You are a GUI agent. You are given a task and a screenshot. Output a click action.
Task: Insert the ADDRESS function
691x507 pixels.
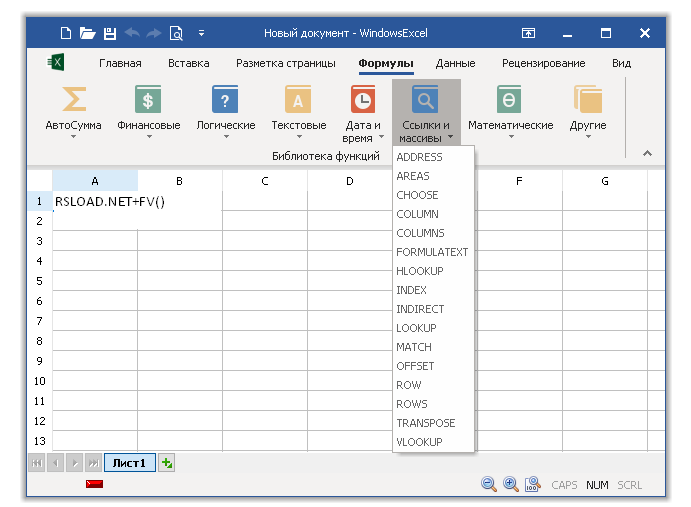pos(433,157)
